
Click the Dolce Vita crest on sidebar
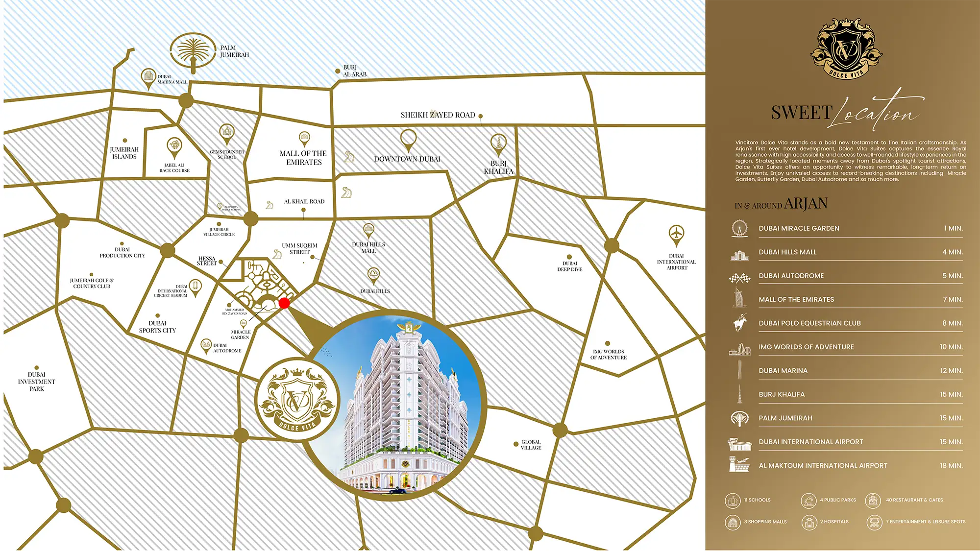coord(846,49)
